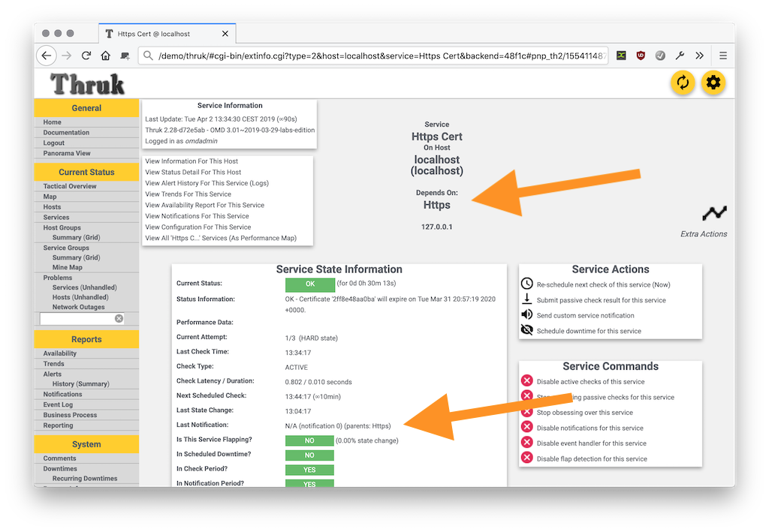
Task: Click Schedule downtime for this service link
Action: (589, 331)
